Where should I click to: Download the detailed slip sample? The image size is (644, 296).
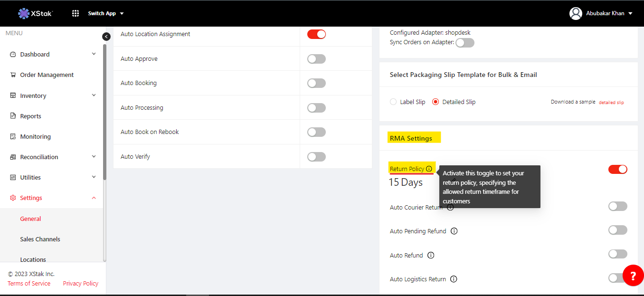(611, 103)
